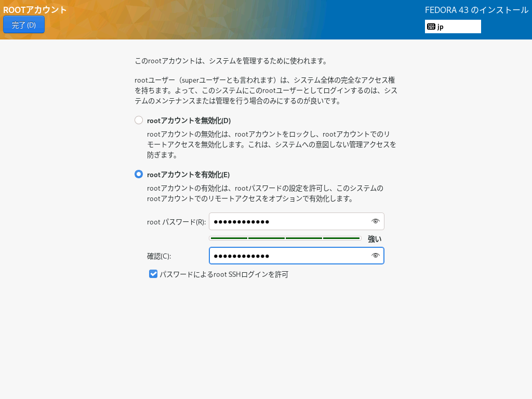Viewport: 532px width, 399px height.
Task: Show root password using eye icon
Action: coord(376,221)
